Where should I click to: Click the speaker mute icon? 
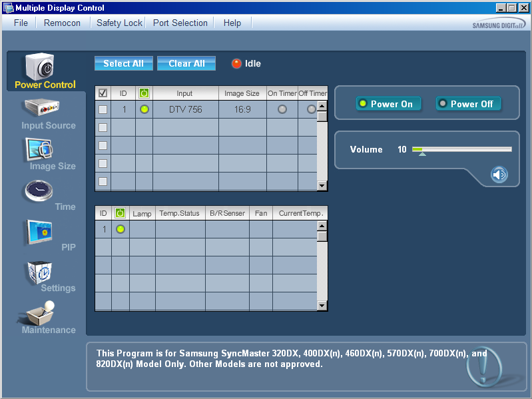point(499,175)
